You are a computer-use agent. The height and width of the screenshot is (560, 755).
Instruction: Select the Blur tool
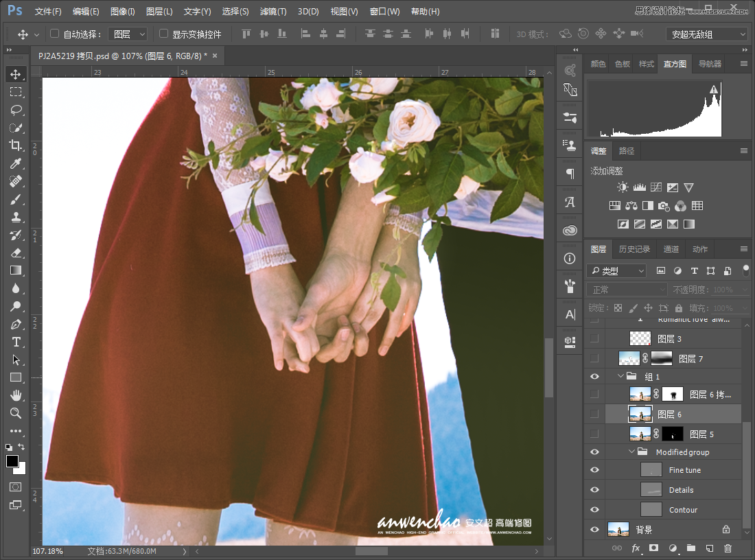click(x=15, y=288)
